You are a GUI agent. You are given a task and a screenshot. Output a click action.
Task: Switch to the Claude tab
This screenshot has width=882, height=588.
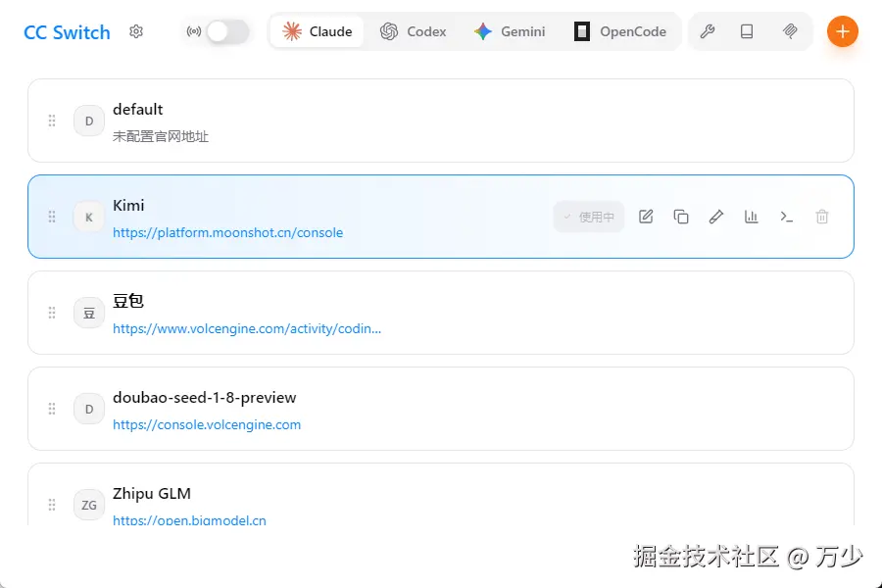(318, 31)
